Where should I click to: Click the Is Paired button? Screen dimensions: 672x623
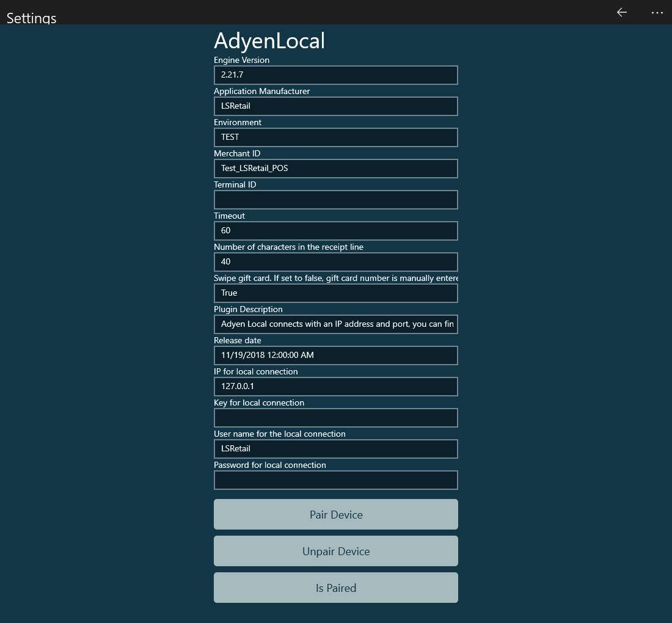coord(335,588)
